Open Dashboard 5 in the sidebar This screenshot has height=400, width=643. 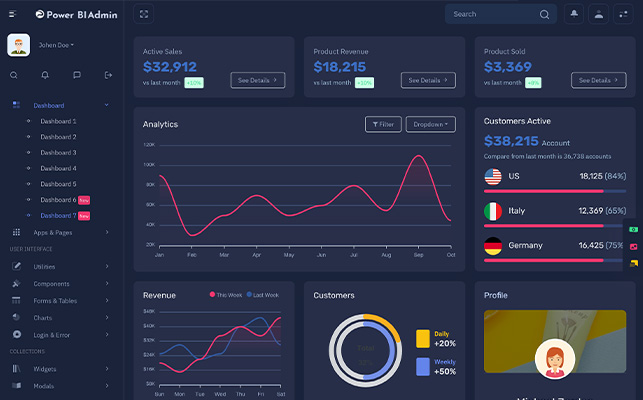(58, 184)
